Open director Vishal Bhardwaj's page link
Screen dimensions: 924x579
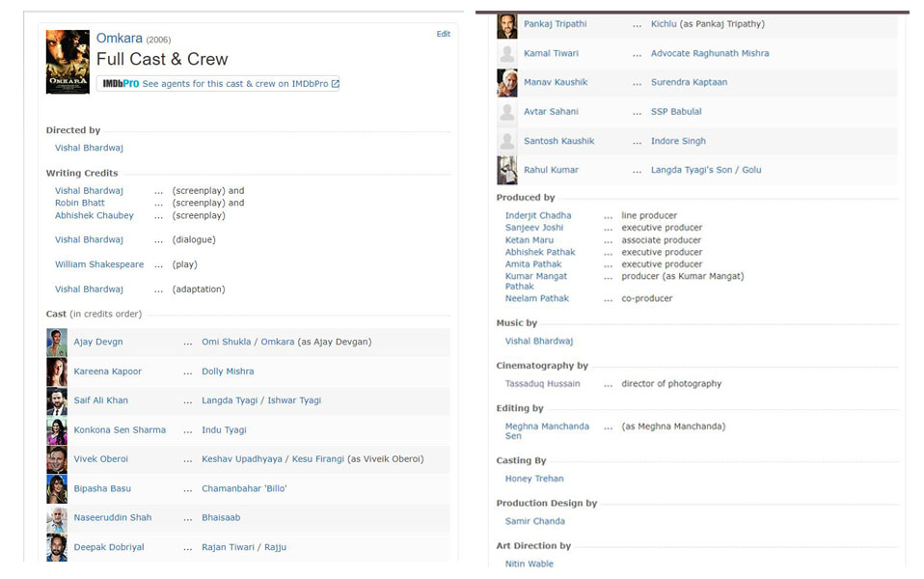point(89,148)
